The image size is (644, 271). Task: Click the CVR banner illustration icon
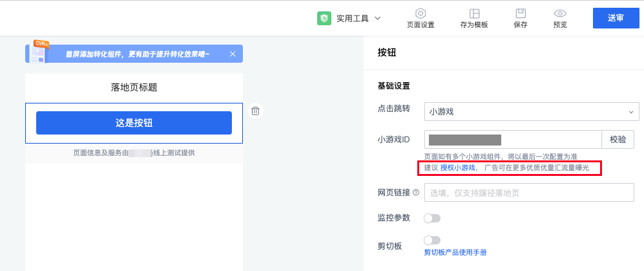click(x=37, y=52)
